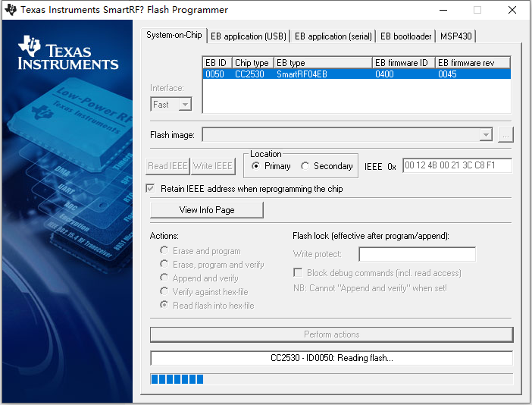Viewport: 532px width, 405px height.
Task: Toggle Retain IEEE address checkbox
Action: point(150,188)
